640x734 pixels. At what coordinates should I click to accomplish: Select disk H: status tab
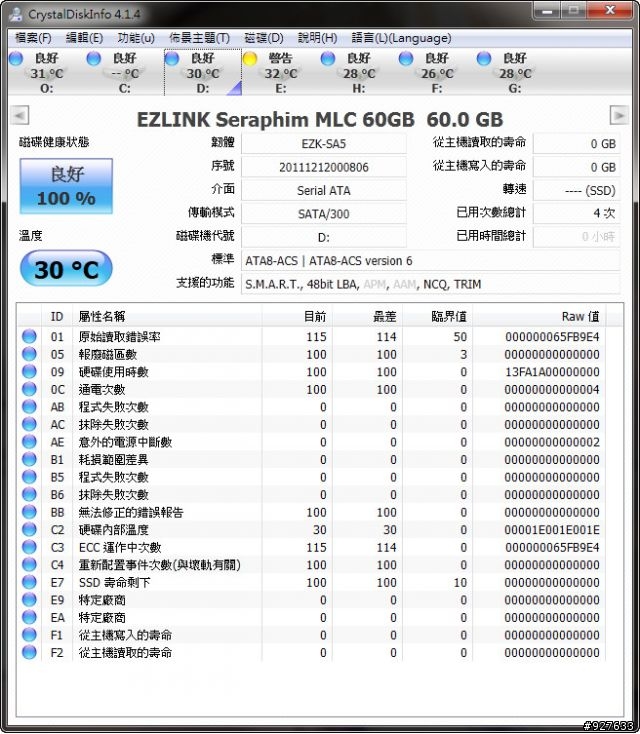pyautogui.click(x=359, y=73)
